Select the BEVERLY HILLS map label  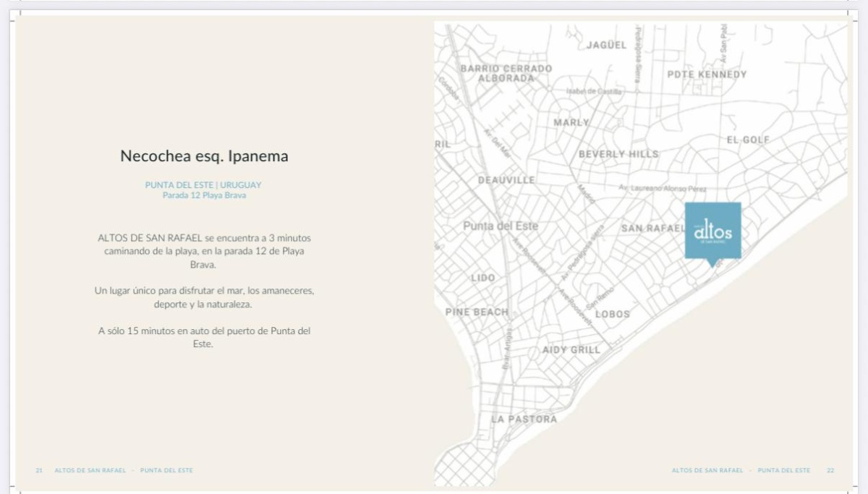pyautogui.click(x=618, y=154)
